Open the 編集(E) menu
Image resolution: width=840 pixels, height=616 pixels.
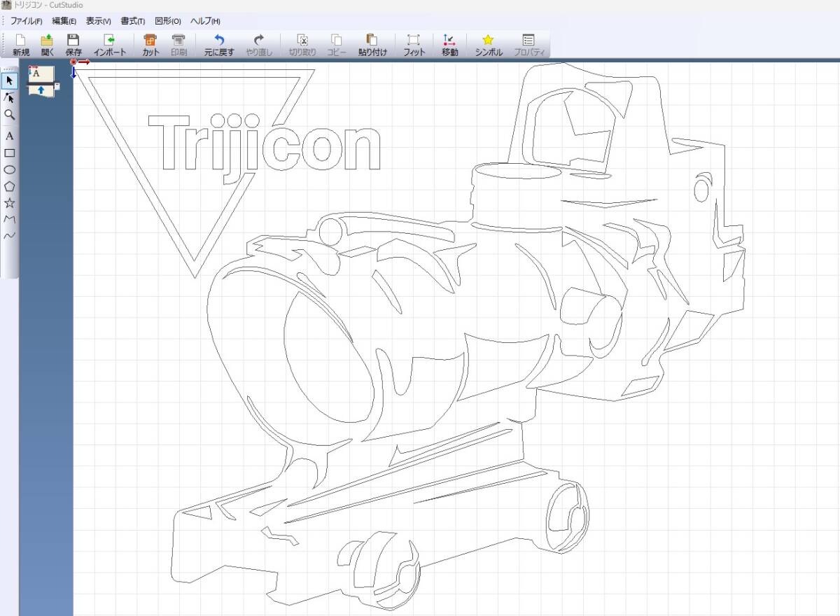[64, 21]
